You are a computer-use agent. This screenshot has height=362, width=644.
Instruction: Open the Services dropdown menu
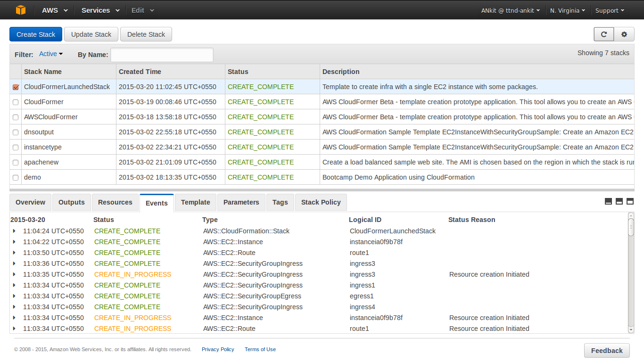coord(100,10)
